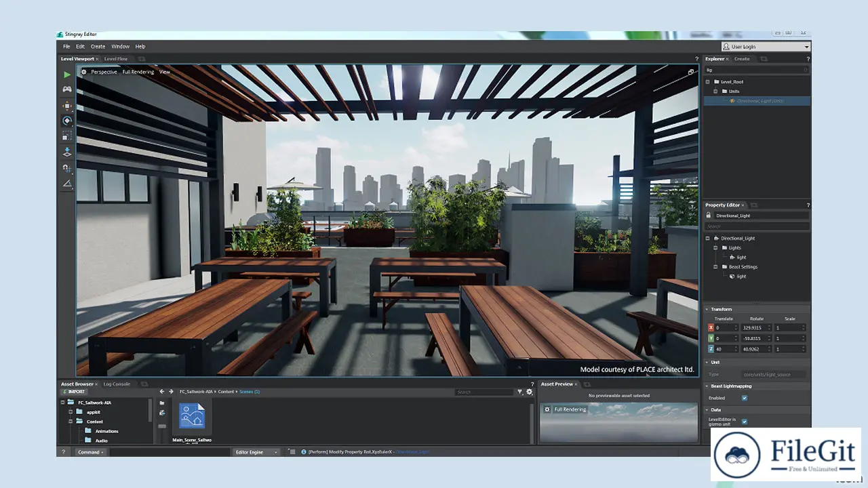868x488 pixels.
Task: Toggle the Beast Lightmapping Enabled checkbox
Action: pos(744,398)
